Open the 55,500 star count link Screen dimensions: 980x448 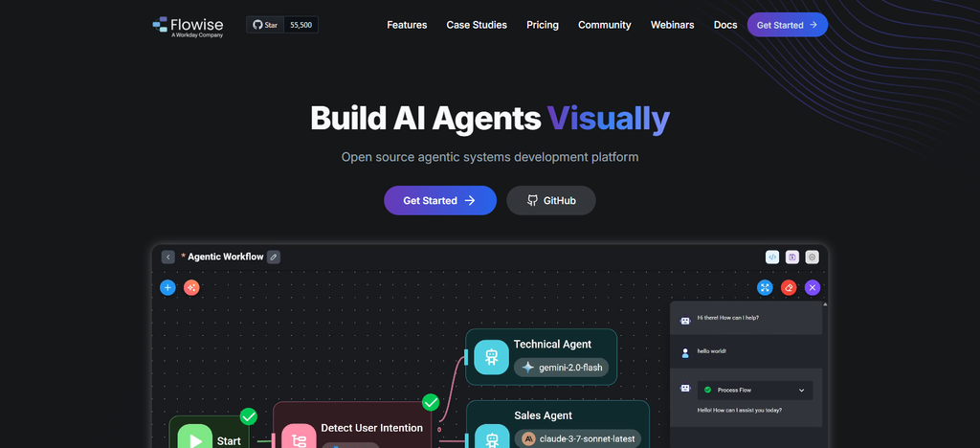[x=301, y=25]
